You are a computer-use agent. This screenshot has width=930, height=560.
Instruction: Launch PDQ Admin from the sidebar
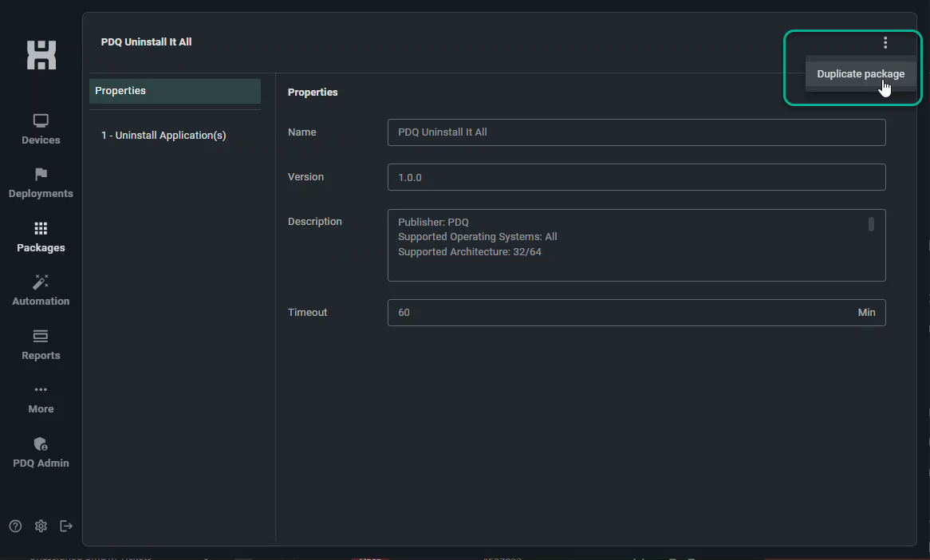pyautogui.click(x=40, y=452)
